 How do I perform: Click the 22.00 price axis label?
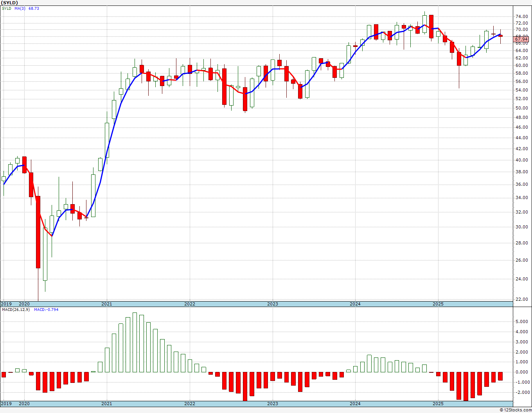click(x=522, y=299)
